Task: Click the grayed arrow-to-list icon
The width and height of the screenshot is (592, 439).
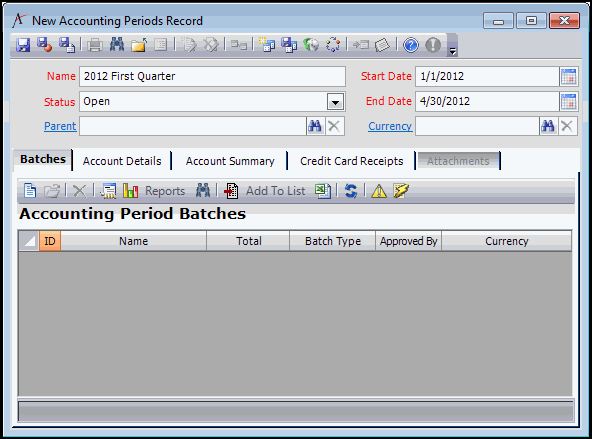Action: 361,45
